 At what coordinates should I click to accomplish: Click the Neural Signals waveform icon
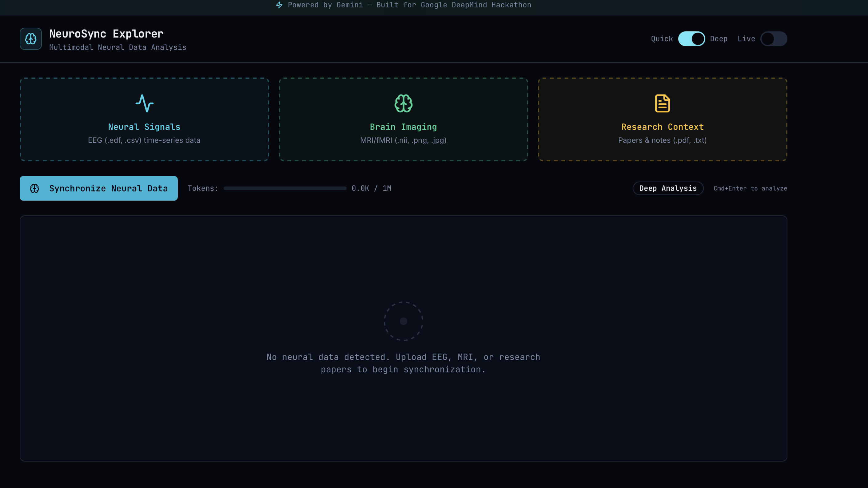[144, 103]
